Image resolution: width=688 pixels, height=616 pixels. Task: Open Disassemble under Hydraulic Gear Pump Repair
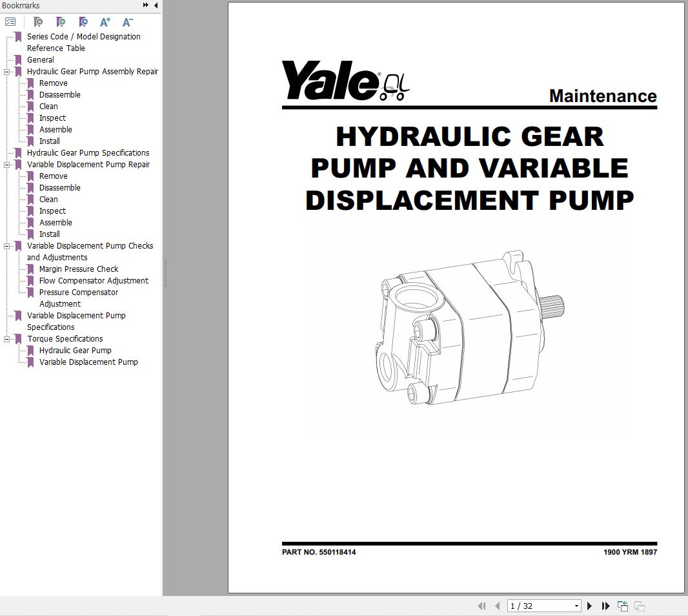pyautogui.click(x=59, y=94)
